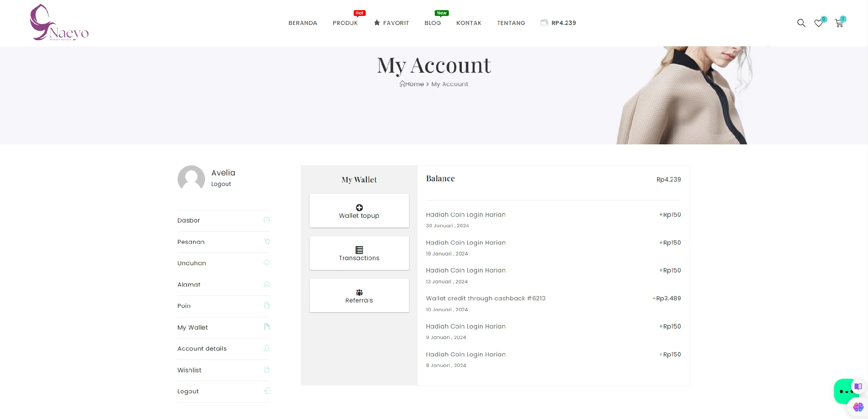Open the Tentang menu item
Viewport: 868px width, 419px height.
click(x=511, y=23)
